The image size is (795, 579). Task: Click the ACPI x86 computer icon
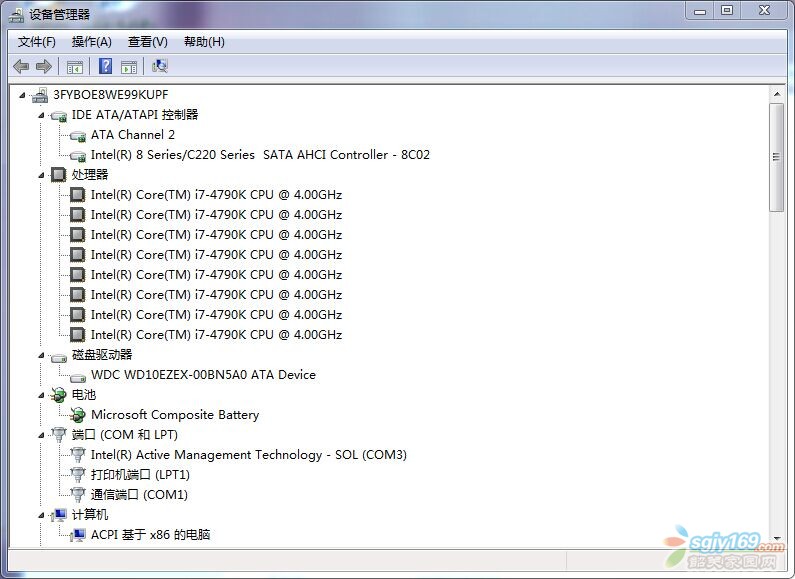(78, 535)
